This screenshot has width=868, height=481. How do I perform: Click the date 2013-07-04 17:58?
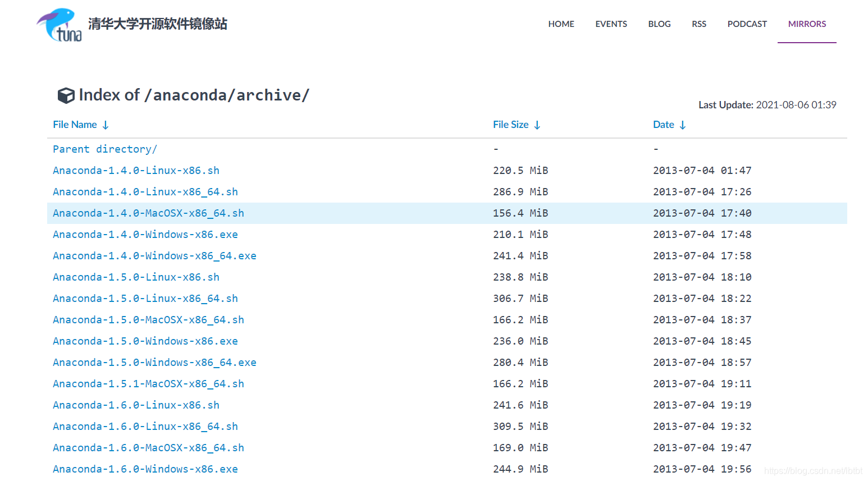[702, 256]
